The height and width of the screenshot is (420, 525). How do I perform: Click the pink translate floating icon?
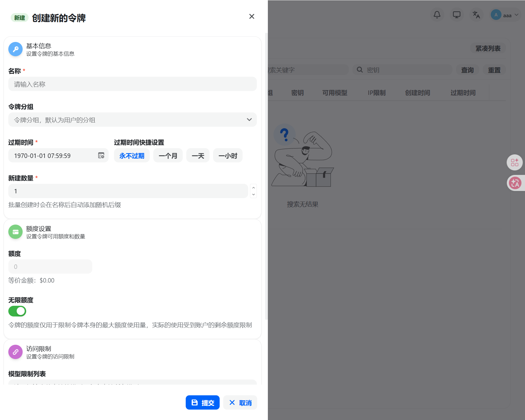point(515,183)
